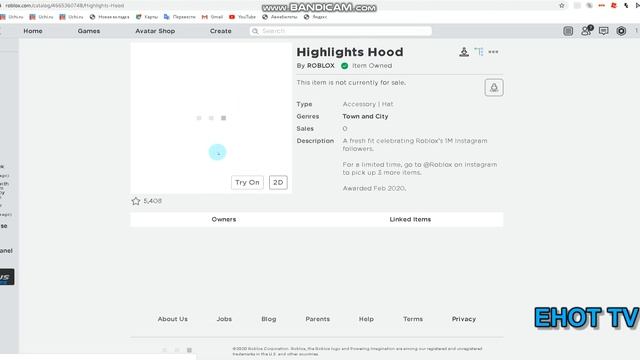
Task: Click the green verified checkmark badge
Action: pyautogui.click(x=344, y=66)
